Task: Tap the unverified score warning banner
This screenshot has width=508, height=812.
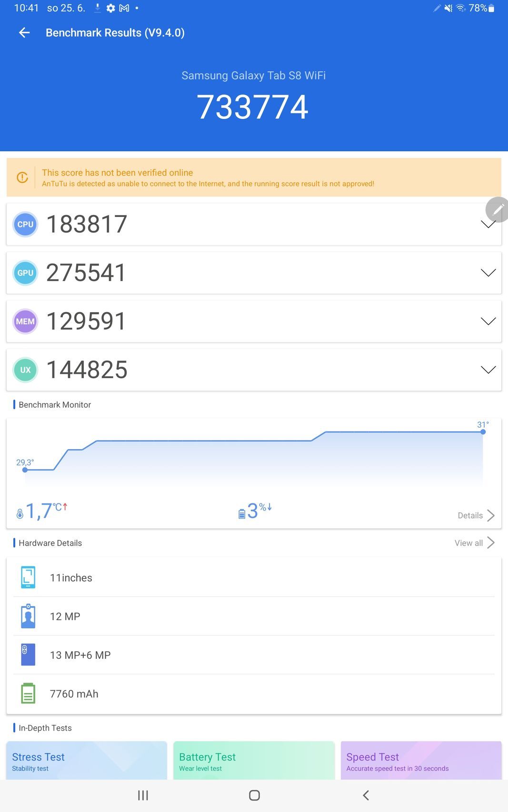Action: pos(254,177)
